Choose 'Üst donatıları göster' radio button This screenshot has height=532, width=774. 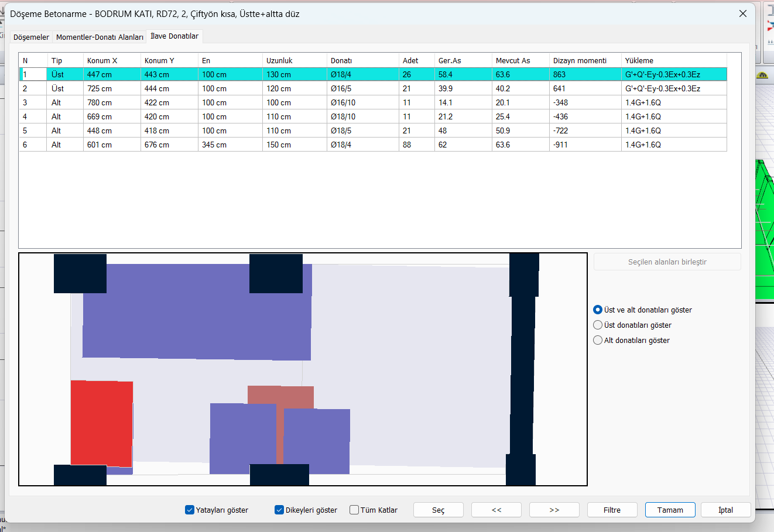point(598,325)
